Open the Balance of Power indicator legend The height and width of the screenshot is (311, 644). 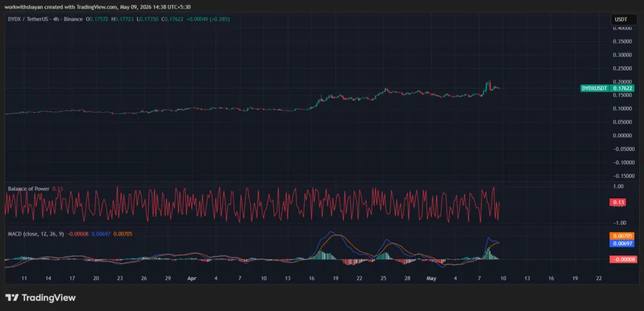29,189
